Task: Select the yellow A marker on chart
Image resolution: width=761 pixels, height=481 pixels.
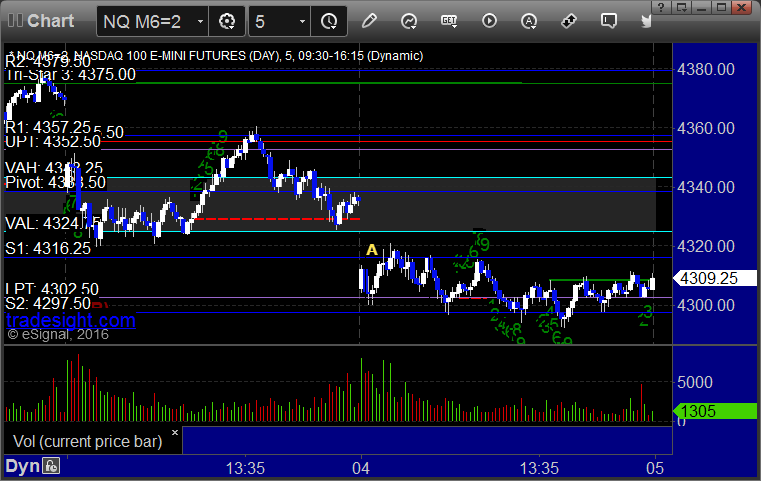Action: [x=371, y=249]
